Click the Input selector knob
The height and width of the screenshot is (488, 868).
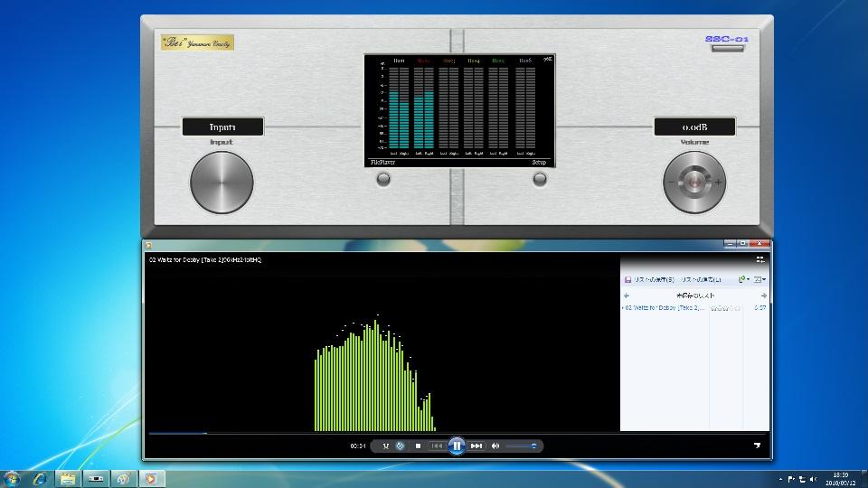(222, 183)
